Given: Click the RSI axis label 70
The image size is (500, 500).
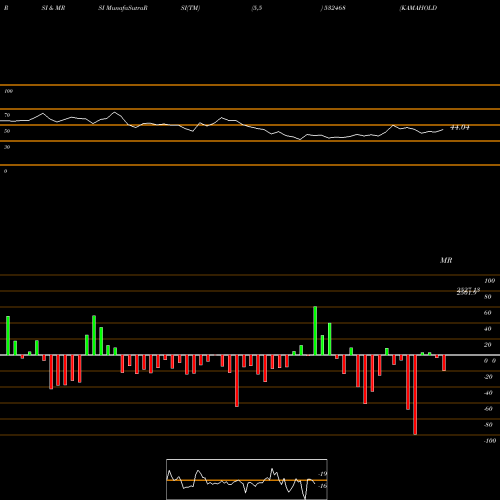Looking at the screenshot, I should (7, 115).
